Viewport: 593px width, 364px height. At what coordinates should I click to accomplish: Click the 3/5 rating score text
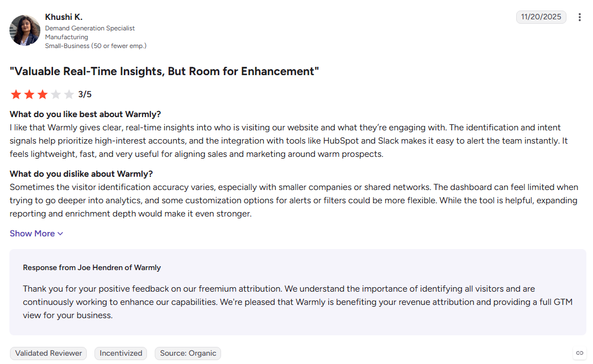(85, 94)
